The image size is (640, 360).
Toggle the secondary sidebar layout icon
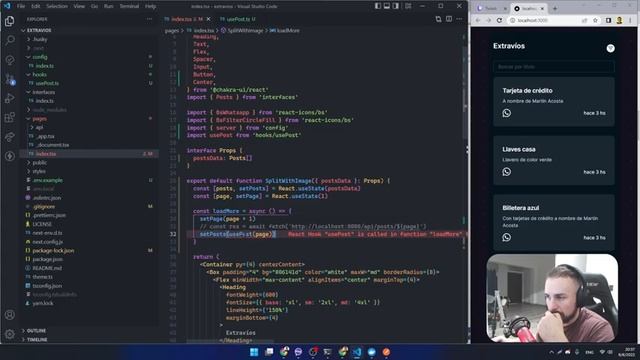[x=396, y=6]
